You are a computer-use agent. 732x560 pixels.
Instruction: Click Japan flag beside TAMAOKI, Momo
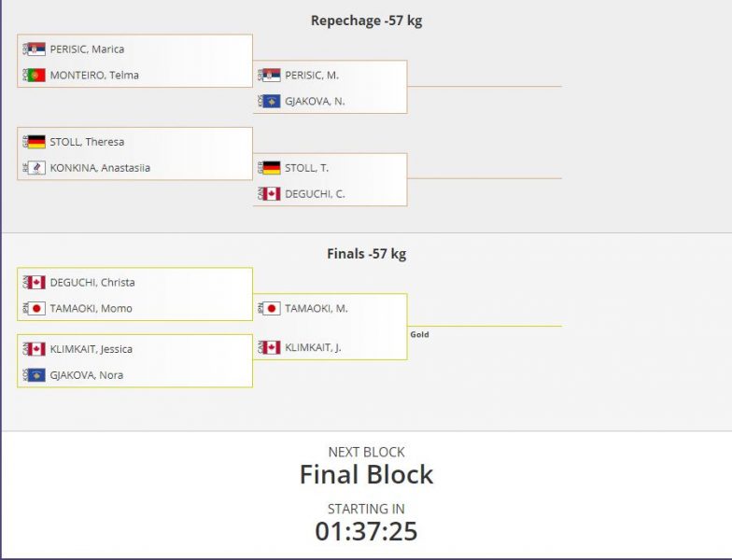click(x=36, y=308)
